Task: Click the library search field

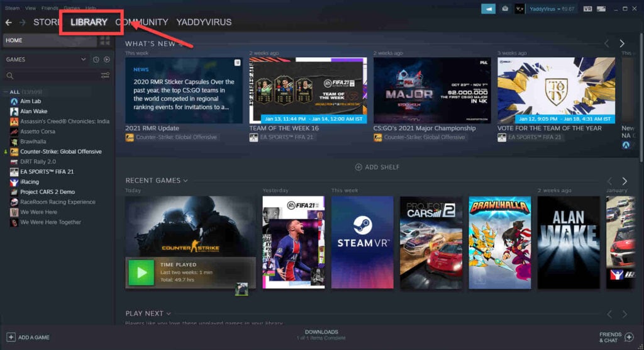Action: pos(52,76)
